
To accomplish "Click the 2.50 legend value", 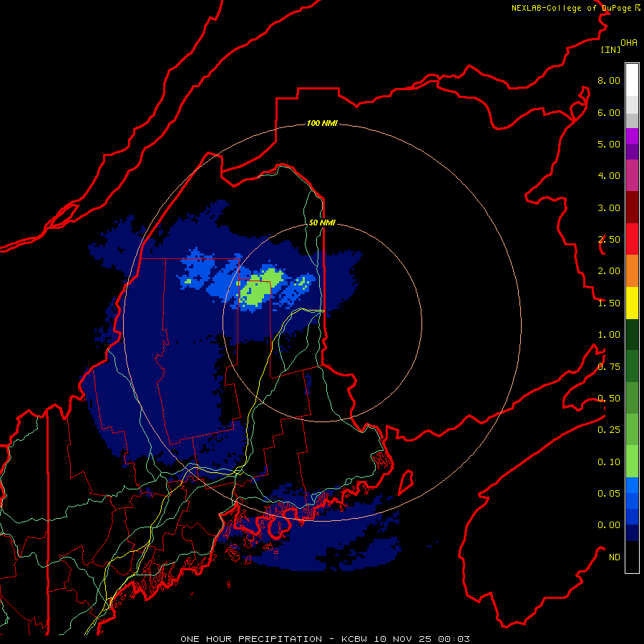I will (x=609, y=240).
